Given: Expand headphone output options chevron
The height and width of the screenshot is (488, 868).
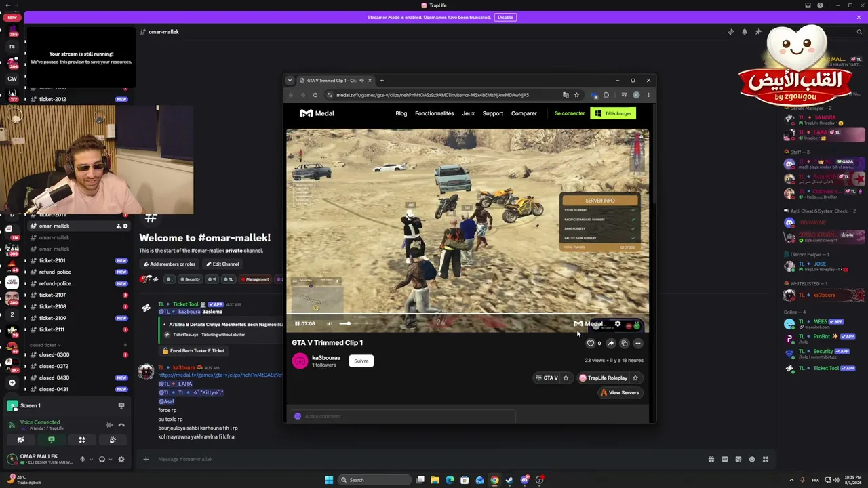Looking at the screenshot, I should (111, 459).
